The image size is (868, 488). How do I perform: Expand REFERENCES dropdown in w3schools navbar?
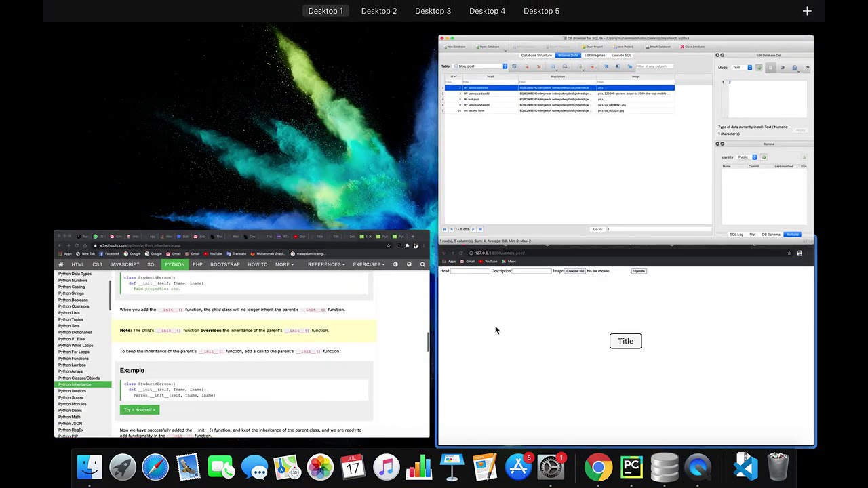tap(326, 264)
